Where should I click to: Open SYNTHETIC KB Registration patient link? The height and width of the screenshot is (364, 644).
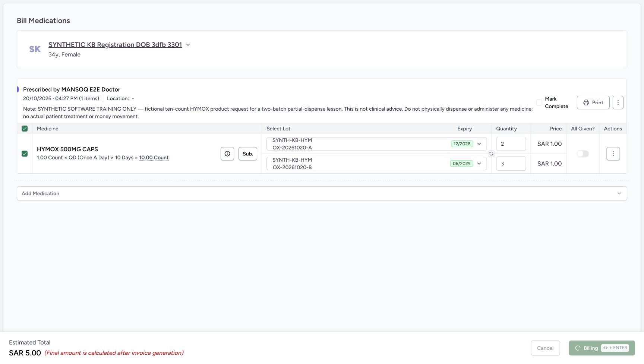pos(115,45)
